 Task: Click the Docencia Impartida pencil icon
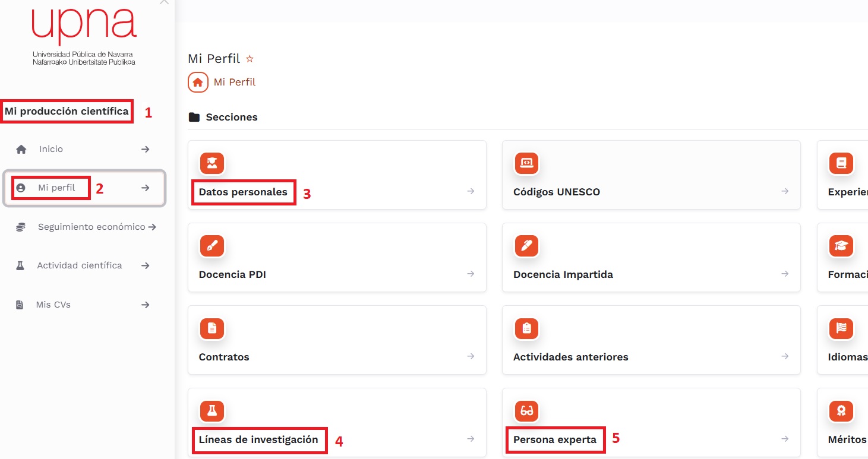point(526,245)
